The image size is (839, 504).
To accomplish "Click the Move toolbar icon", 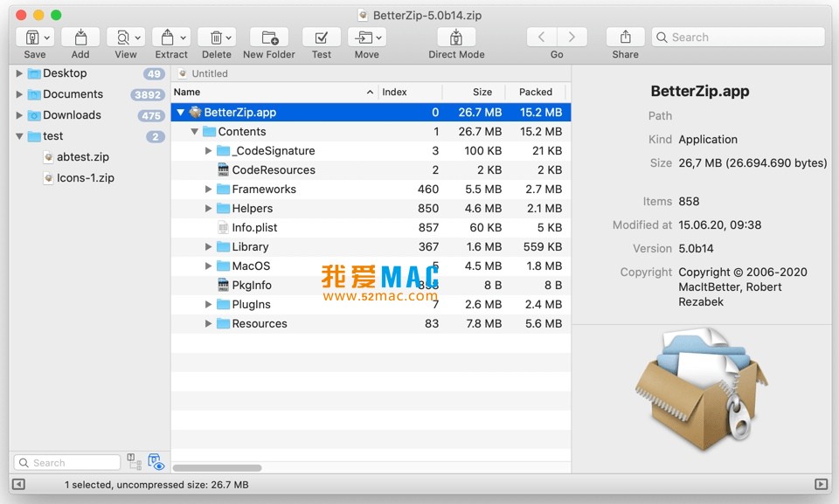I will 364,38.
